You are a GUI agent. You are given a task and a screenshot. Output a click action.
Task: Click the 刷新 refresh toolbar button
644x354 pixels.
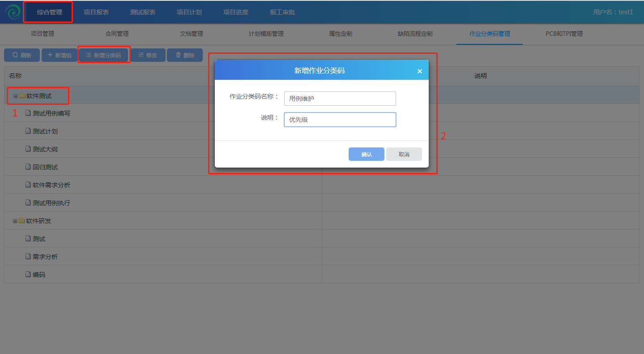[x=21, y=55]
